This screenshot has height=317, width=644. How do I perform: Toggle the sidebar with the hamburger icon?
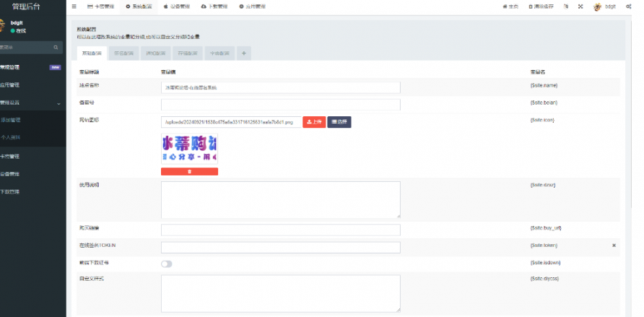tap(74, 6)
